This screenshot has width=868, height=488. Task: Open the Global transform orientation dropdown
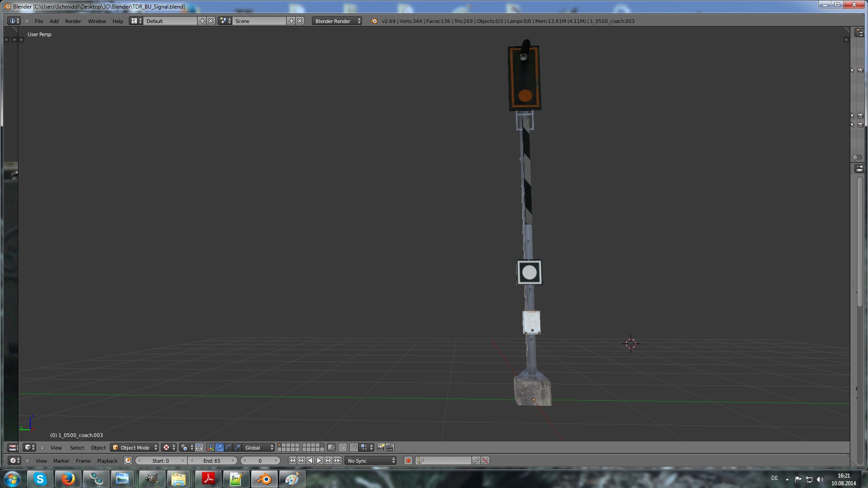pyautogui.click(x=259, y=447)
